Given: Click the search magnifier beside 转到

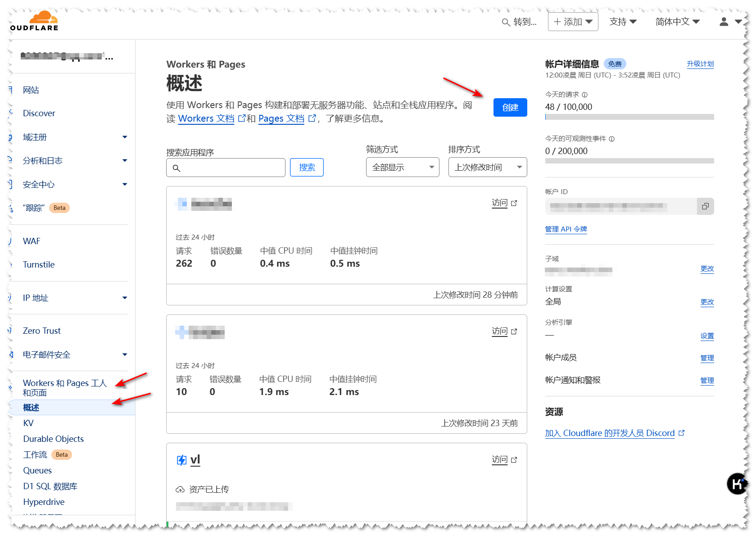Looking at the screenshot, I should point(506,22).
